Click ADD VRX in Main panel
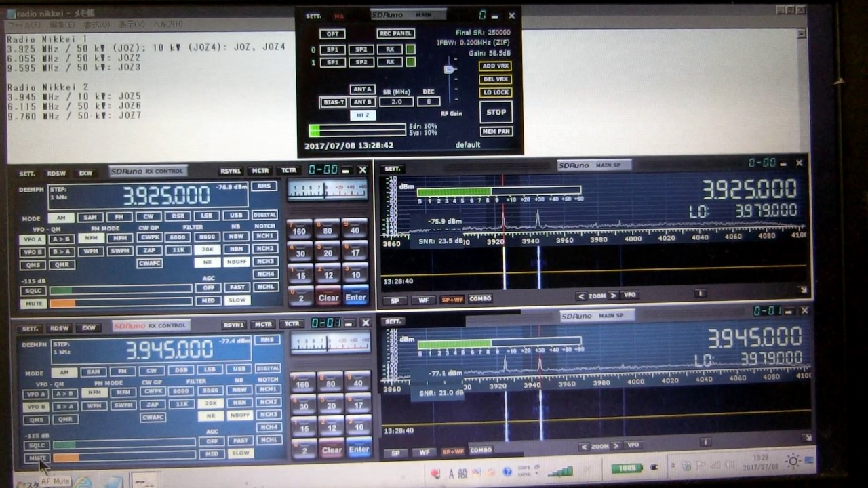The image size is (868, 488). (496, 66)
